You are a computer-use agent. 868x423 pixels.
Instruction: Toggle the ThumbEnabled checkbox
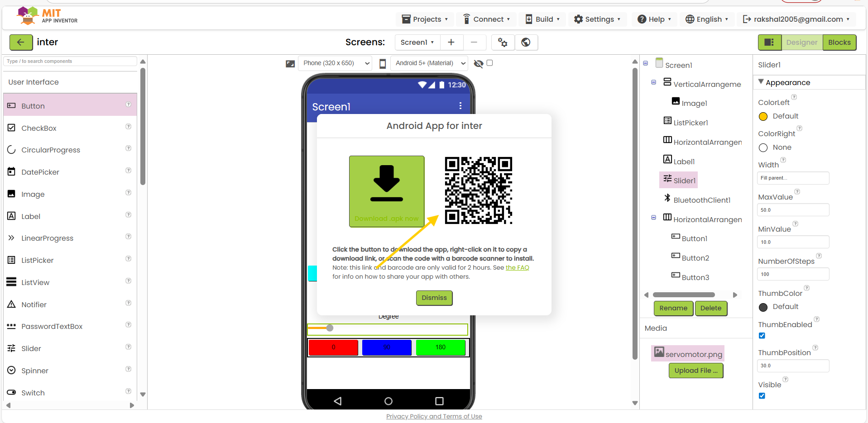coord(762,336)
